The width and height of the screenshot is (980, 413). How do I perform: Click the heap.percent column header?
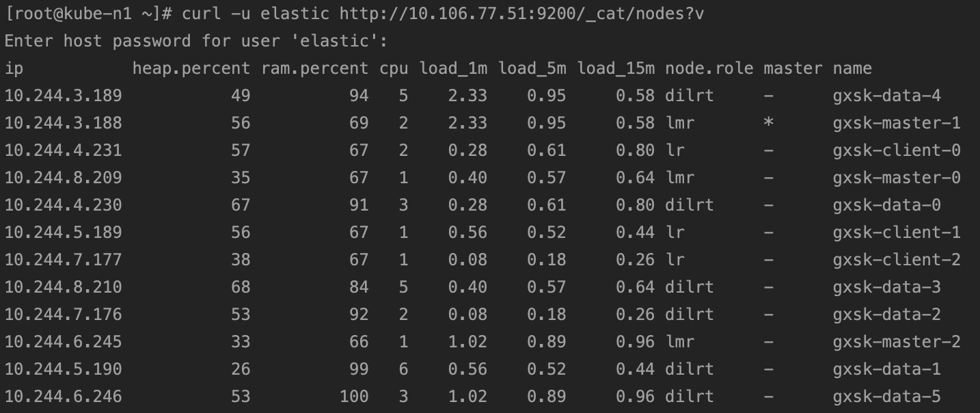point(191,68)
